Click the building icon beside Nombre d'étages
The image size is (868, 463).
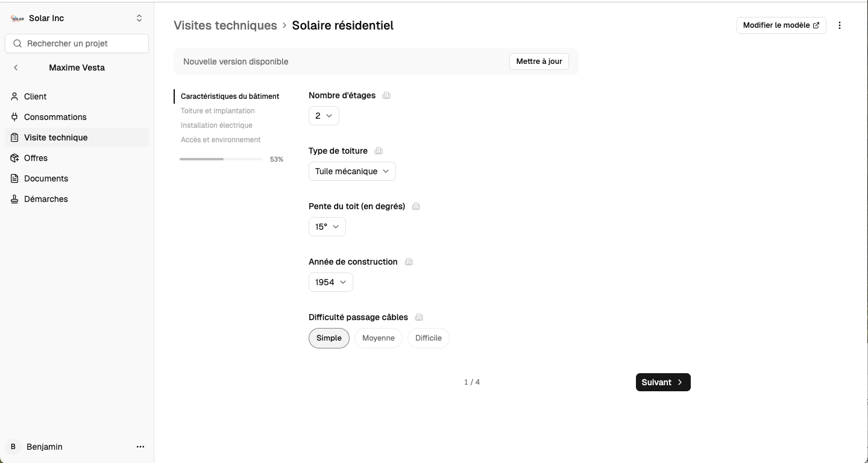point(386,95)
